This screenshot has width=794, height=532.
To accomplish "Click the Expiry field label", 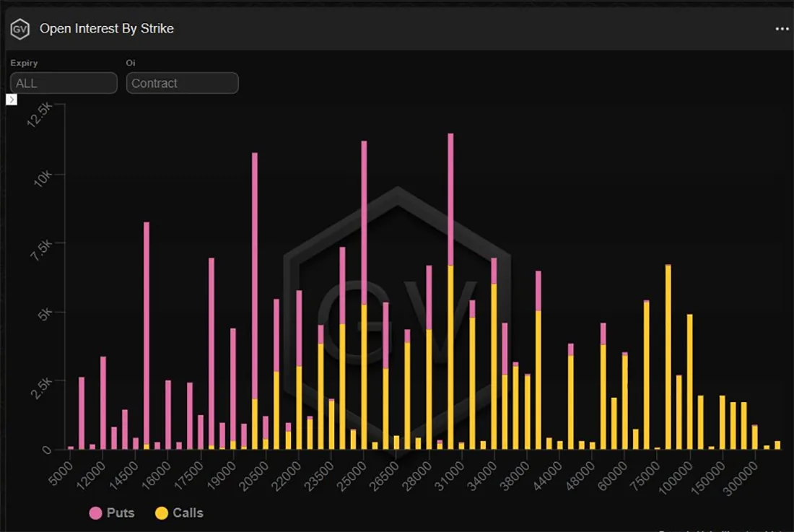I will coord(24,63).
